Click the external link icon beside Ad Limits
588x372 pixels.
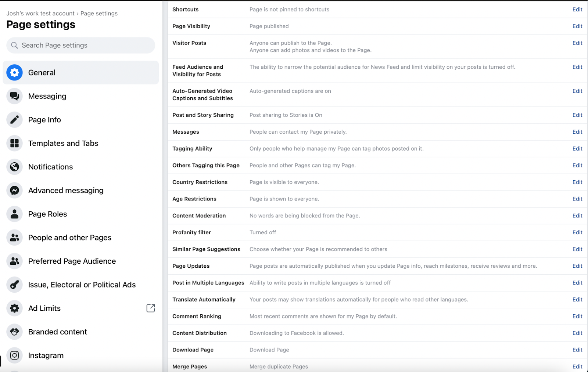click(x=151, y=308)
